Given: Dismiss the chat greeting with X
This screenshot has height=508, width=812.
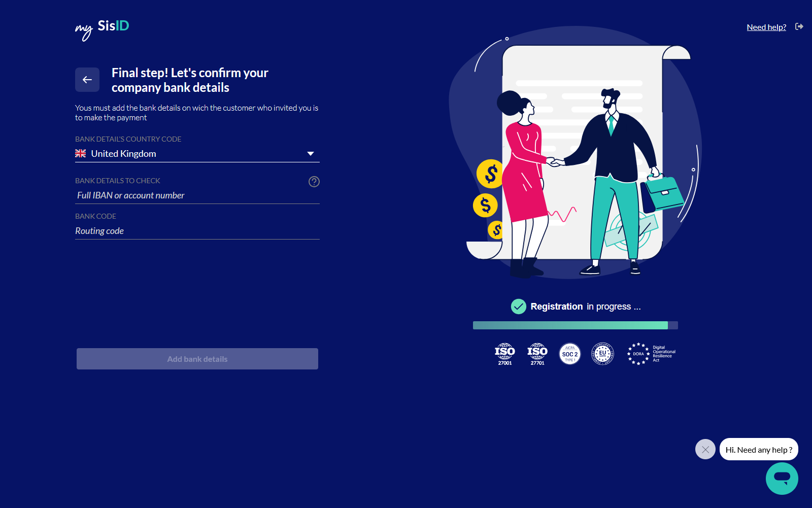Looking at the screenshot, I should (705, 449).
